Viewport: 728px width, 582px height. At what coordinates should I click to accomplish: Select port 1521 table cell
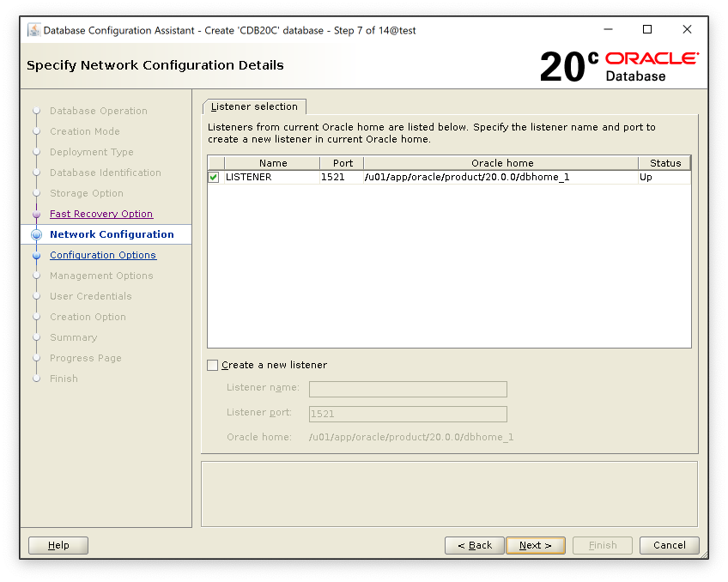click(x=343, y=178)
